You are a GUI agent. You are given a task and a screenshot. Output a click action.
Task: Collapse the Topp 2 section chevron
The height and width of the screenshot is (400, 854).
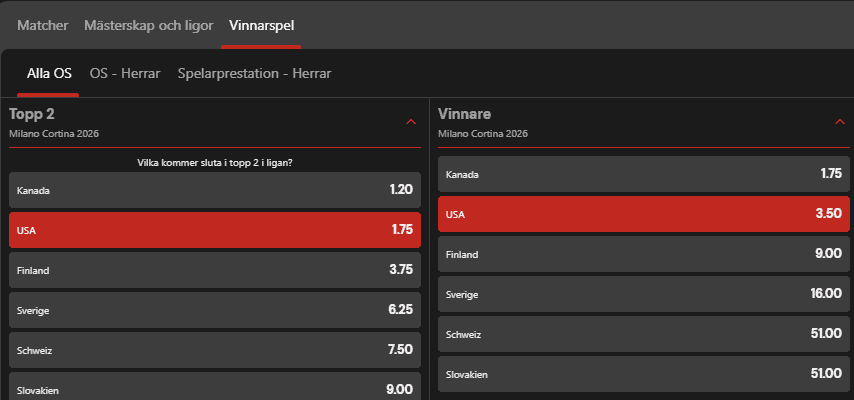pyautogui.click(x=411, y=122)
